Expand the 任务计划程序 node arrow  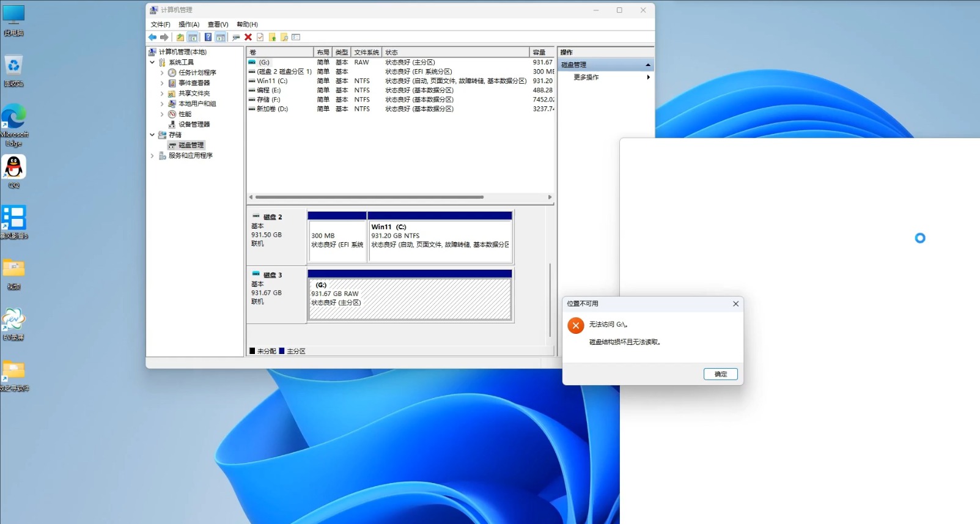162,73
